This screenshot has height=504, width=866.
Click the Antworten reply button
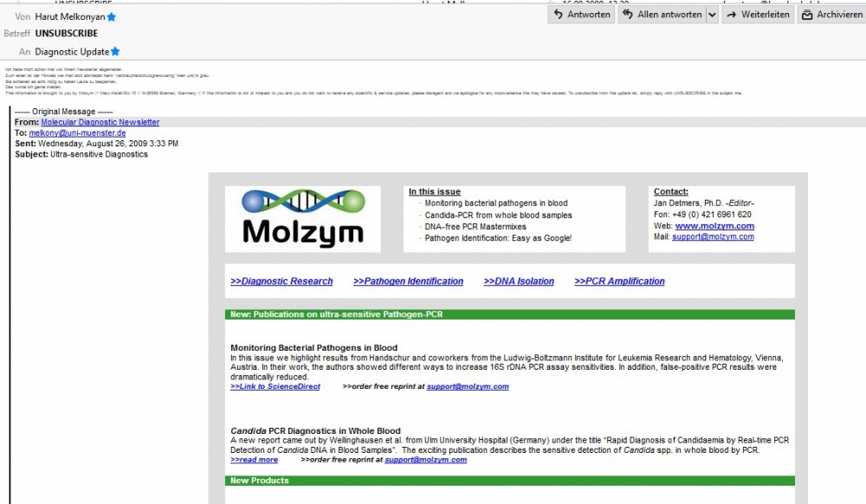click(581, 15)
